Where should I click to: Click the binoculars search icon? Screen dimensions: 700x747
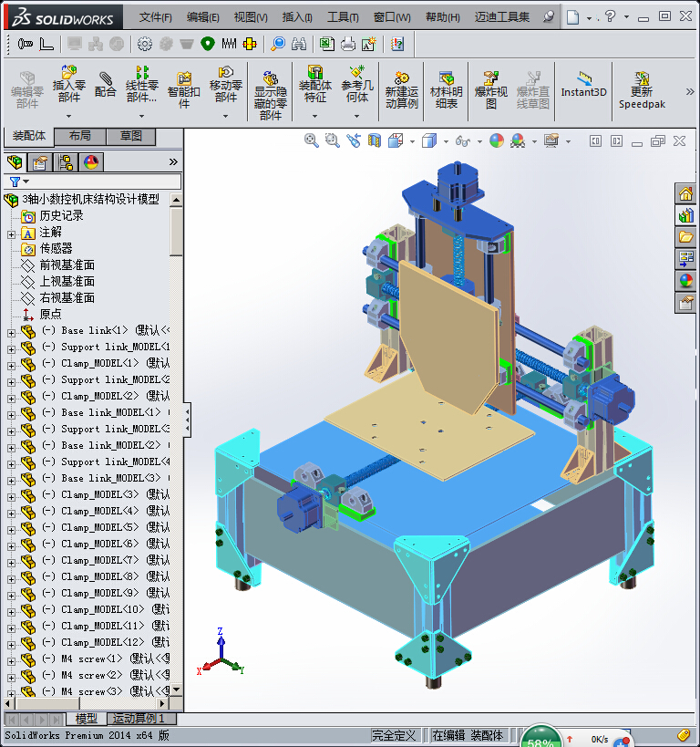(299, 45)
